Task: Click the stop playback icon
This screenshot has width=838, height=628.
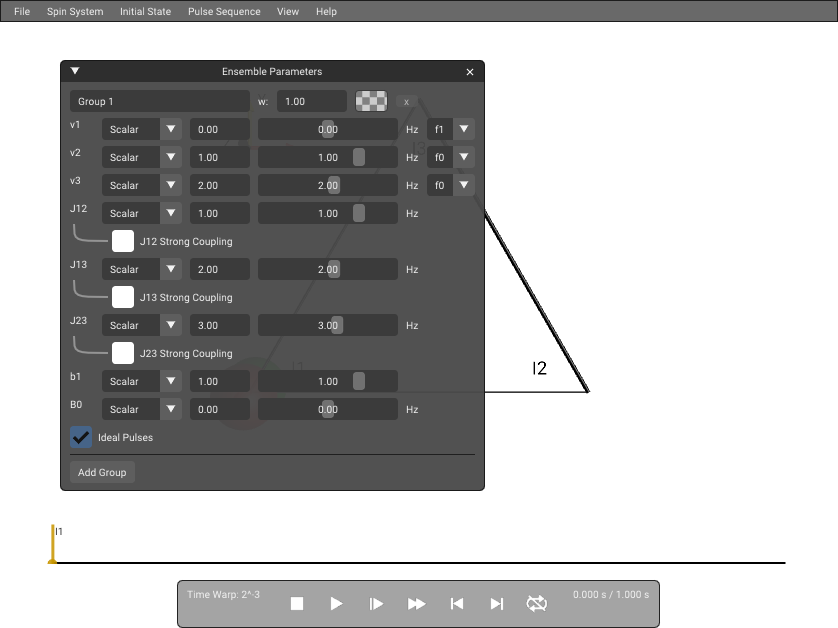Action: (297, 603)
